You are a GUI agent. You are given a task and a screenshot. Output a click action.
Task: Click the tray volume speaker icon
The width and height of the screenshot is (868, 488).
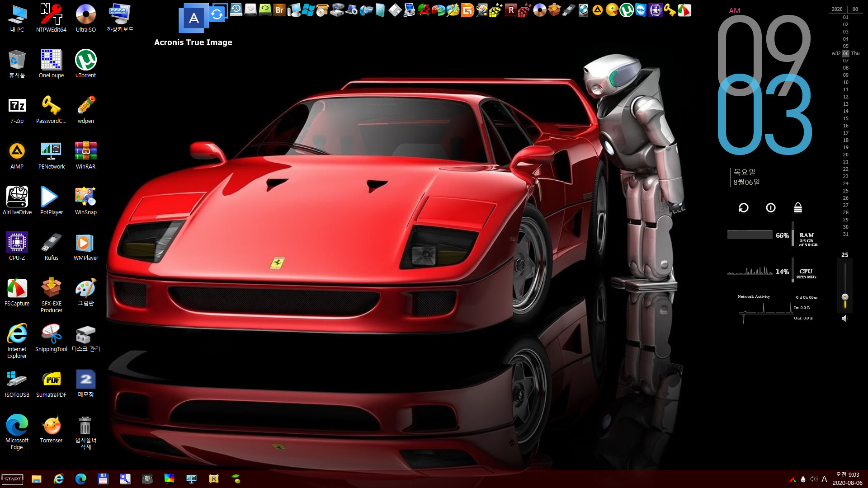click(x=814, y=479)
